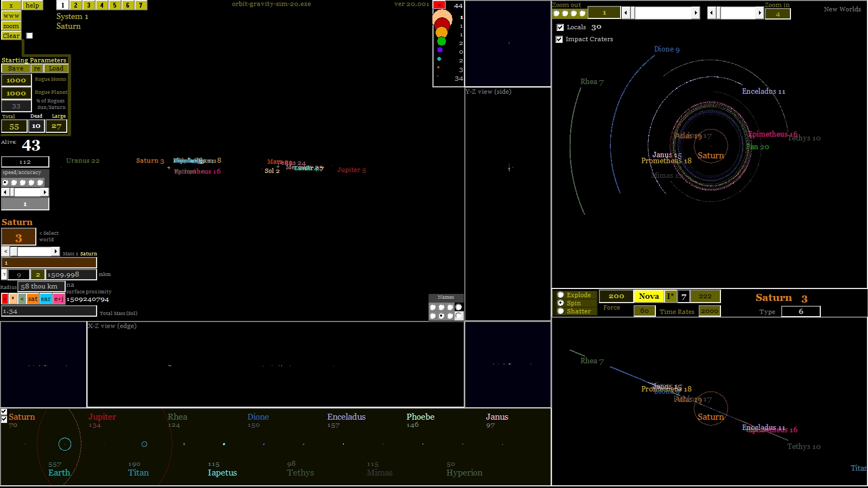Switch to system tab 7
Image resolution: width=868 pixels, height=488 pixels.
141,5
